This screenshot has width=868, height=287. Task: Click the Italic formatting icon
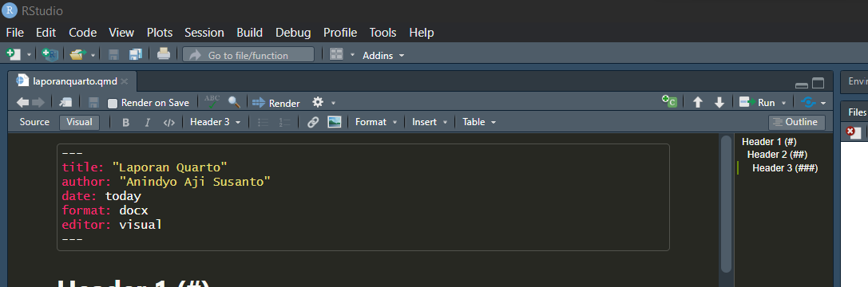[147, 122]
